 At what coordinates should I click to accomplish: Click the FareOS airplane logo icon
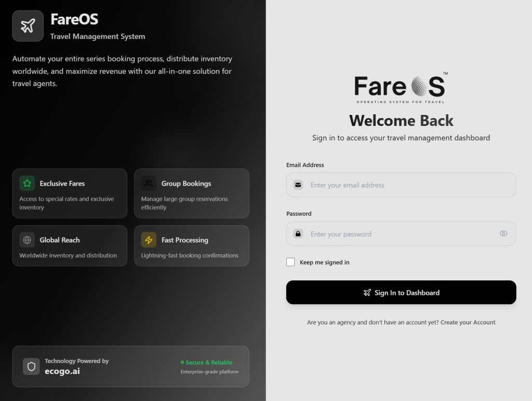(x=28, y=26)
